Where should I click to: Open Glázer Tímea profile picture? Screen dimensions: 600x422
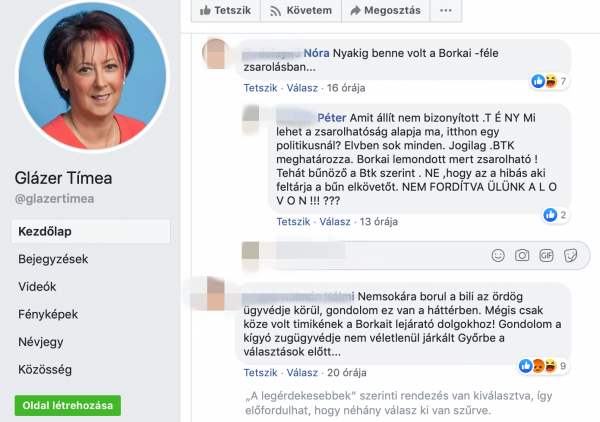(x=92, y=76)
